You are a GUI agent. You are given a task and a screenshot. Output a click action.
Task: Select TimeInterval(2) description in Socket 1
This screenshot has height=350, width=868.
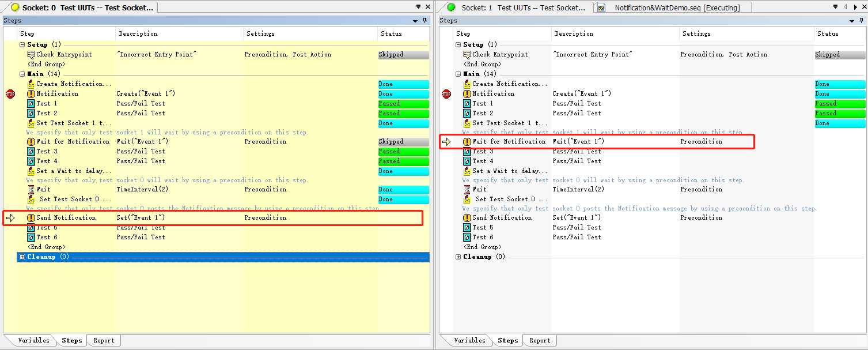(x=578, y=189)
